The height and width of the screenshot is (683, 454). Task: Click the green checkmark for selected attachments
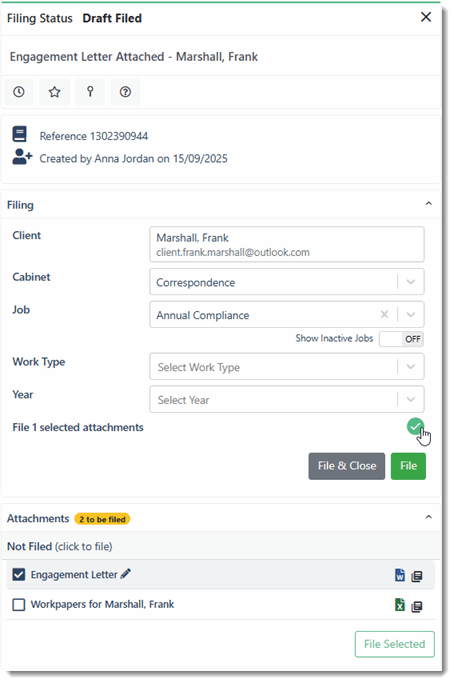[415, 427]
